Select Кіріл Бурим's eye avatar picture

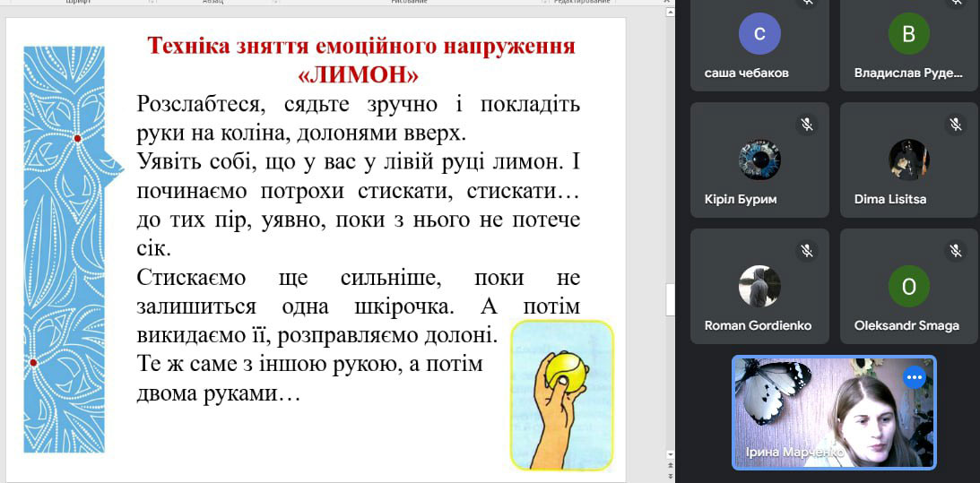pos(759,160)
